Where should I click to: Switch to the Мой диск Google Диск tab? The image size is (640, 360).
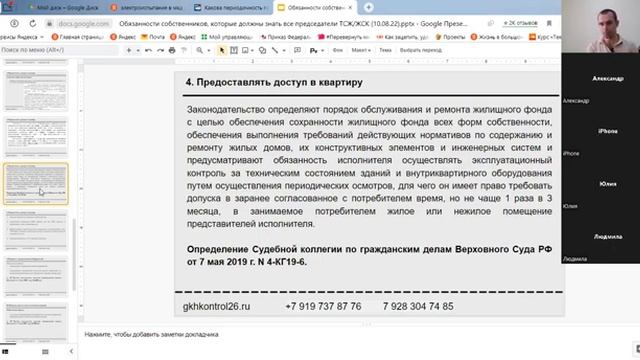click(63, 7)
